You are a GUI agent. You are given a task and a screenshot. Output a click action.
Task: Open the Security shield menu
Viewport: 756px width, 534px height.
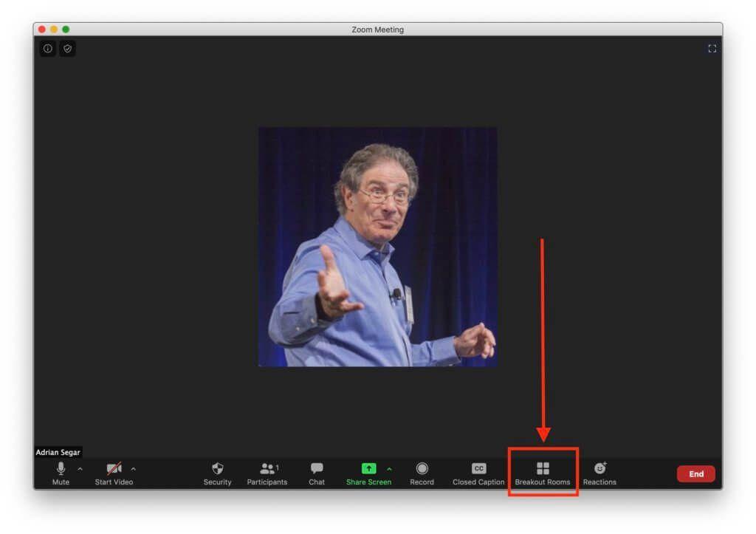point(218,473)
